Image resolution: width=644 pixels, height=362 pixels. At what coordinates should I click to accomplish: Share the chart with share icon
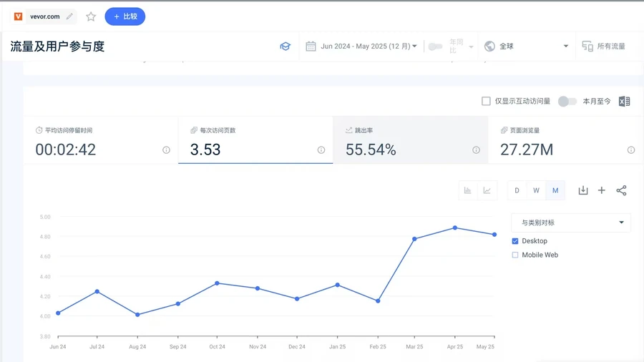[621, 190]
